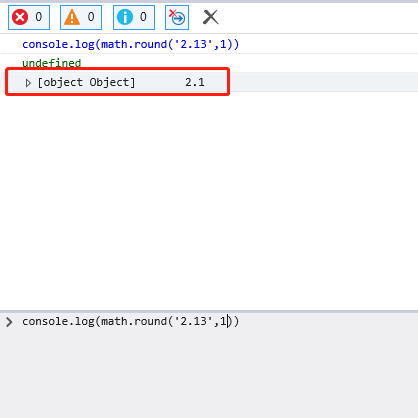Screen dimensions: 418x418
Task: Select the green undefined result text
Action: click(52, 63)
